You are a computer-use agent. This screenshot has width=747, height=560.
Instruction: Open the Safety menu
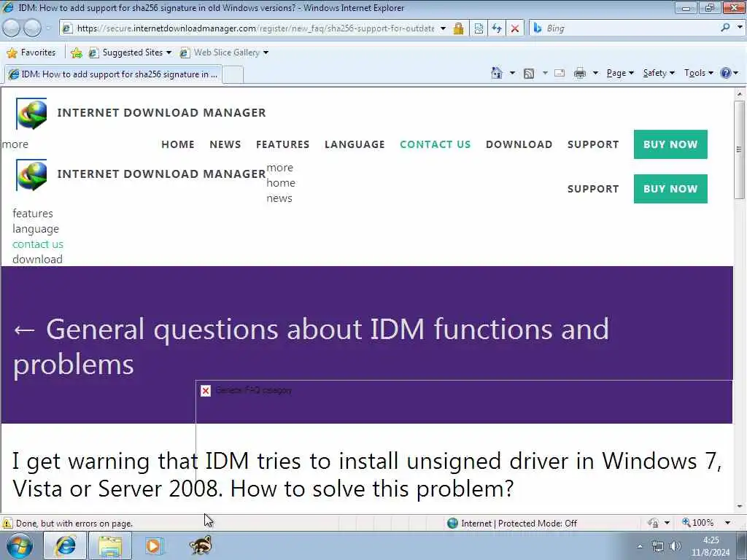[x=659, y=73]
